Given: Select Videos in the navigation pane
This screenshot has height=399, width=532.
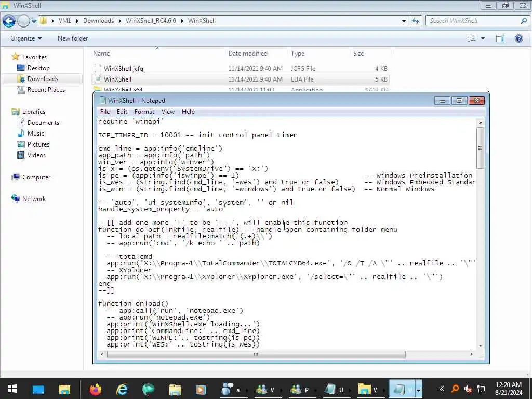Looking at the screenshot, I should click(x=36, y=155).
